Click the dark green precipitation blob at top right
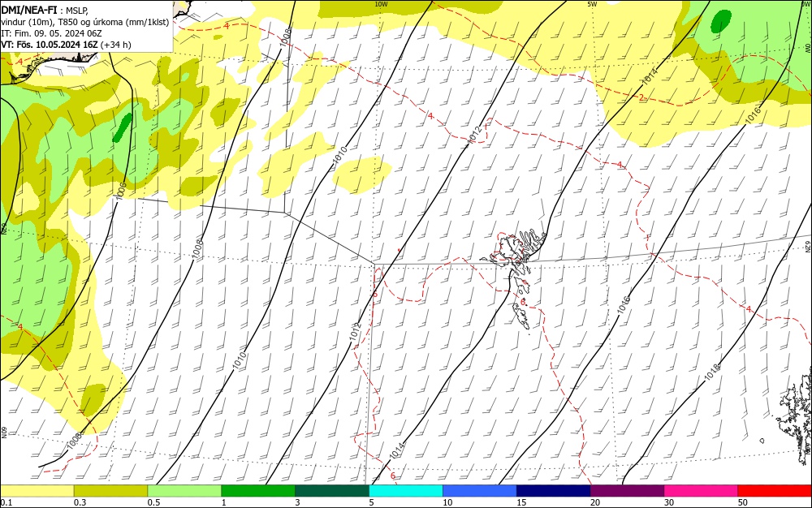 [721, 21]
